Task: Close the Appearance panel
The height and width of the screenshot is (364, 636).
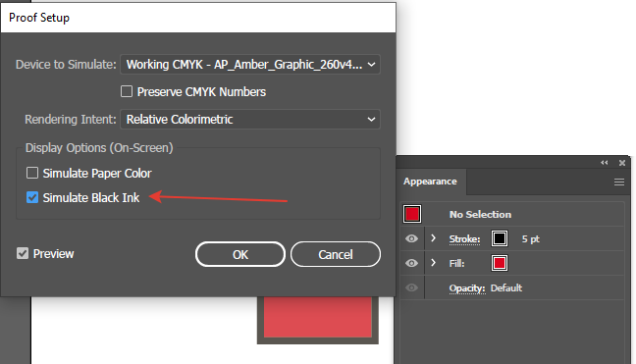Action: click(622, 163)
